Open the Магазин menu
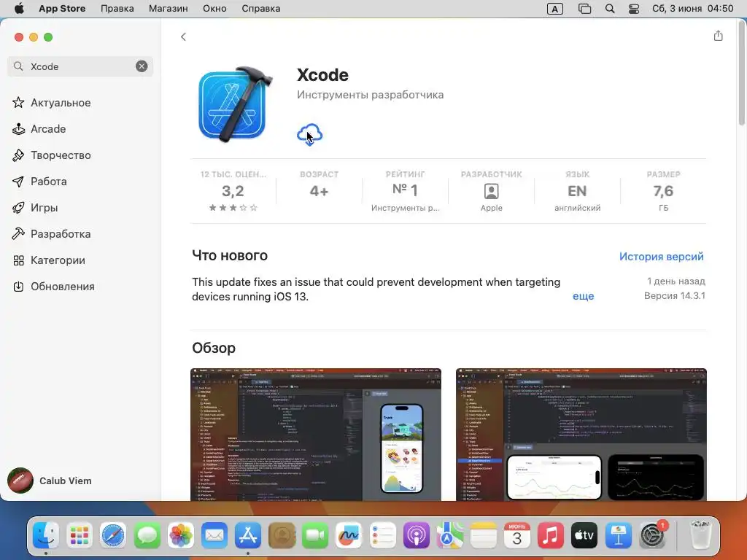Screen dimensions: 747x560 [x=169, y=9]
